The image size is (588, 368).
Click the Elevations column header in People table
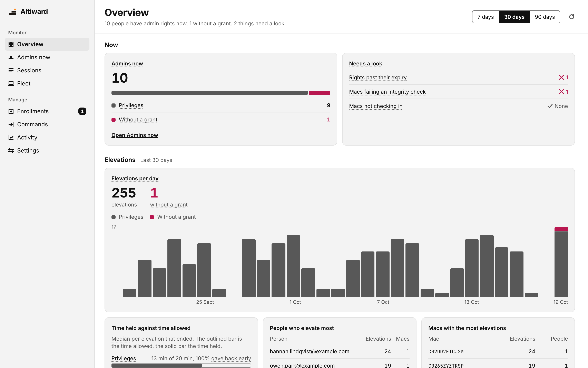point(378,339)
